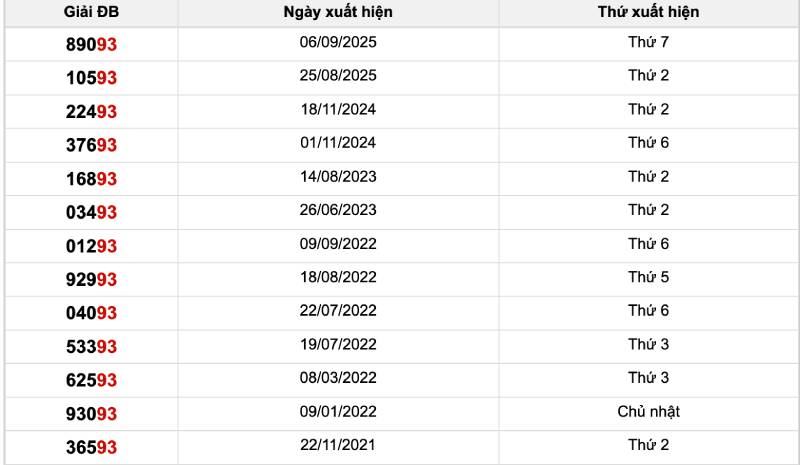Click prize number 92993
Viewport: 800px width, 465px height.
coord(92,279)
